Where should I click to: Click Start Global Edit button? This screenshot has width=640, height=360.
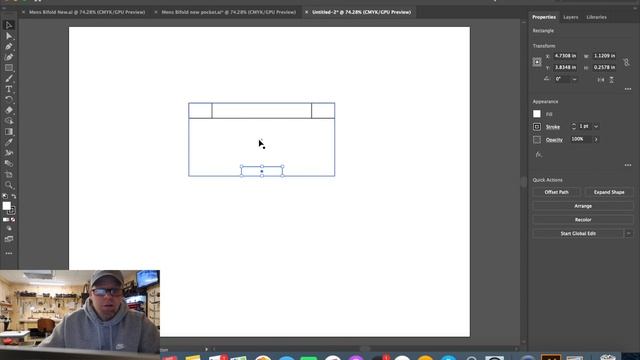tap(578, 233)
